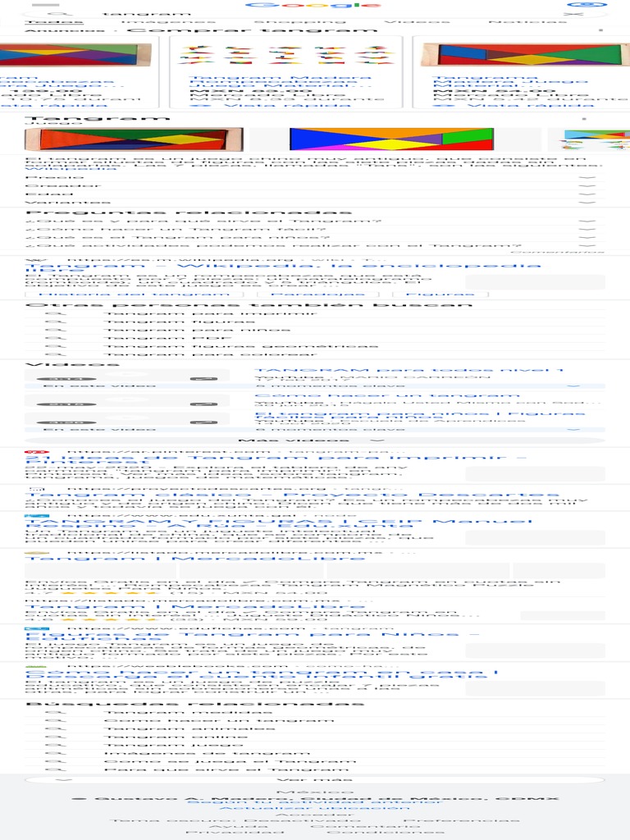Open Tangram clásico - Proyecto Descartes result
The height and width of the screenshot is (840, 630).
(293, 495)
